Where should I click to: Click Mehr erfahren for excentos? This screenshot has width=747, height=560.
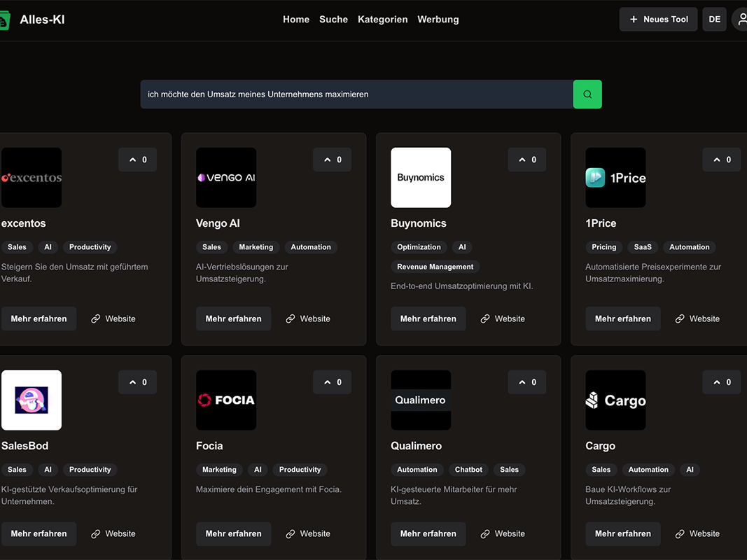[x=39, y=318]
